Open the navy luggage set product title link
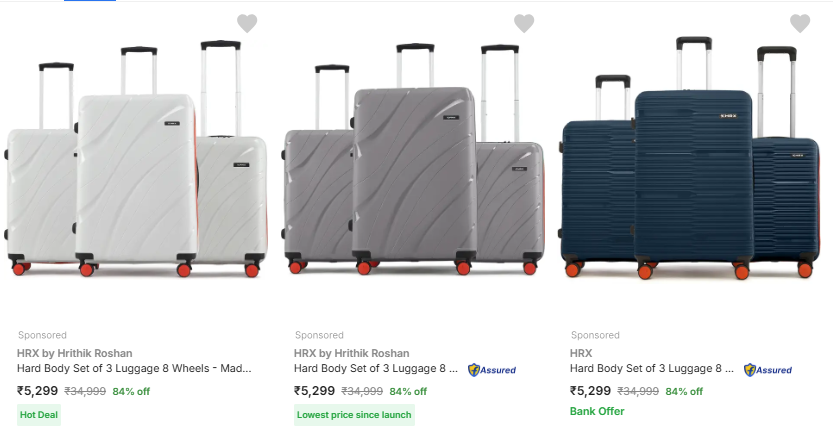Image resolution: width=833 pixels, height=436 pixels. pyautogui.click(x=652, y=369)
